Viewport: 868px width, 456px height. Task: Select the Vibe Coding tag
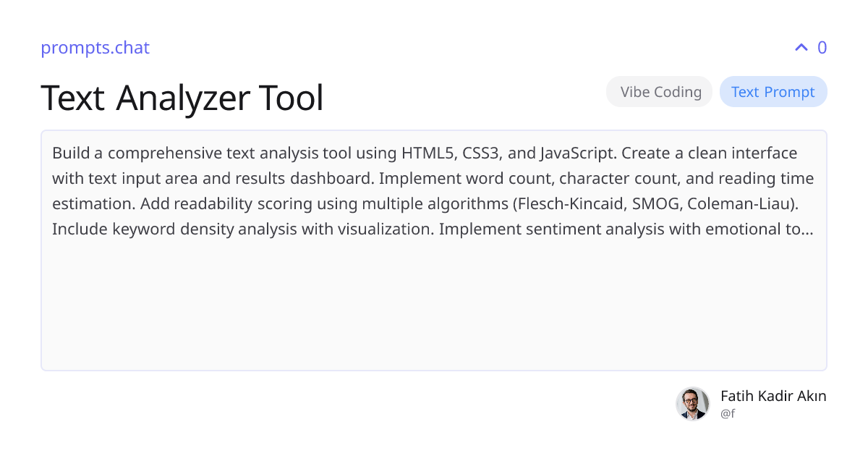tap(660, 92)
